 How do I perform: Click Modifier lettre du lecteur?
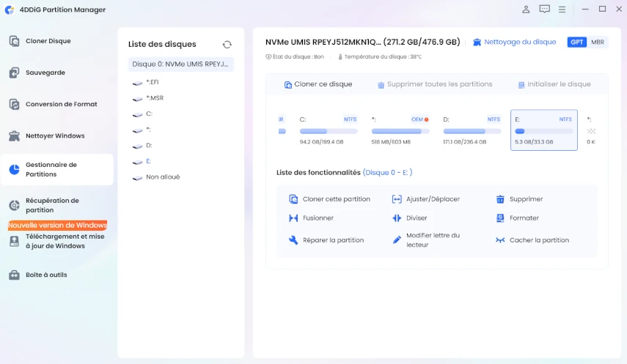point(426,240)
